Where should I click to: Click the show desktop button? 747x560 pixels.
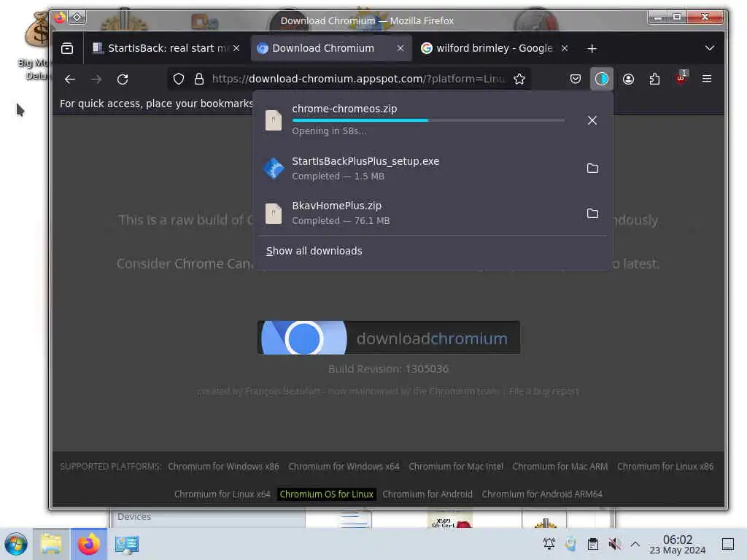point(728,544)
